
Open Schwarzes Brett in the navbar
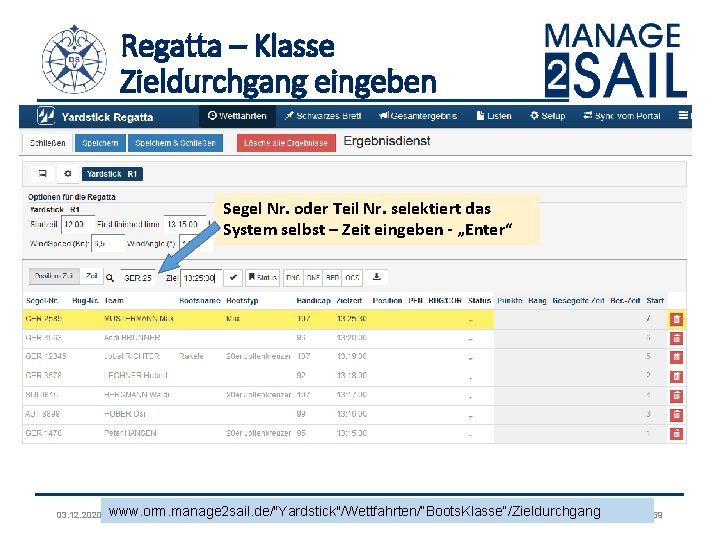coord(323,116)
